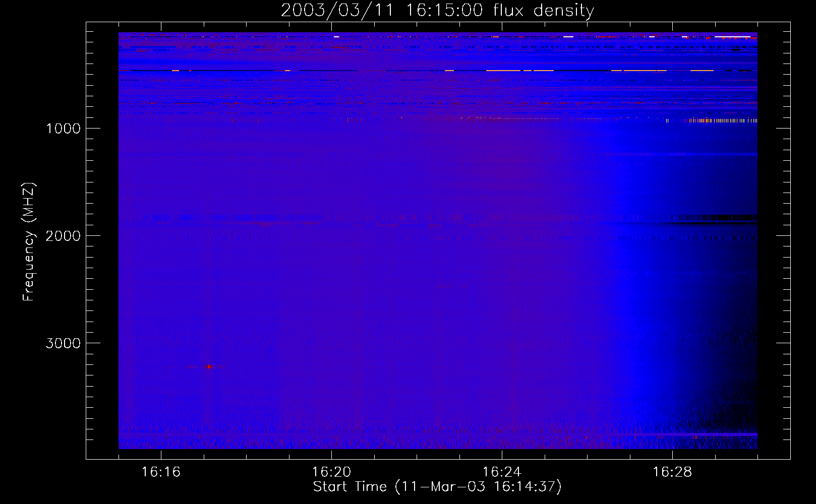Click the '16:24' time tick label
Viewport: 816px width, 504px height.
(x=502, y=472)
